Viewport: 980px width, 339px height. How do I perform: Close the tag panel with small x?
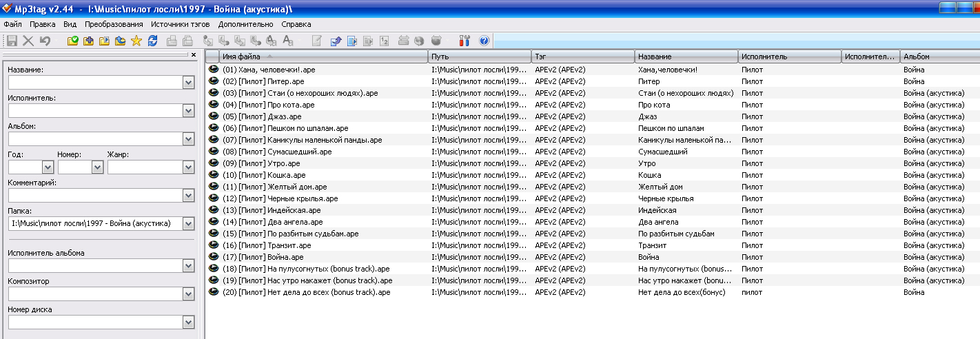tap(193, 54)
